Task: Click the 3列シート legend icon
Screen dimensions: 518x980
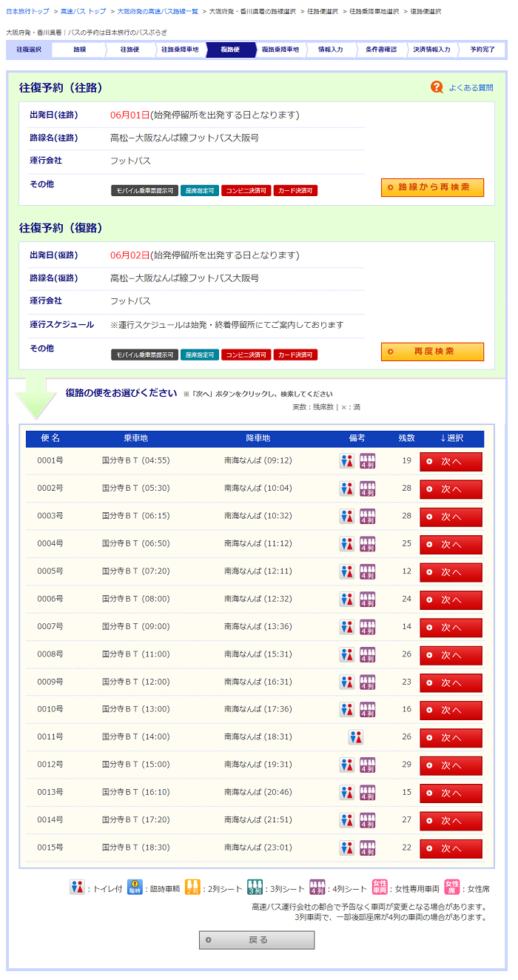Action: coord(255,887)
